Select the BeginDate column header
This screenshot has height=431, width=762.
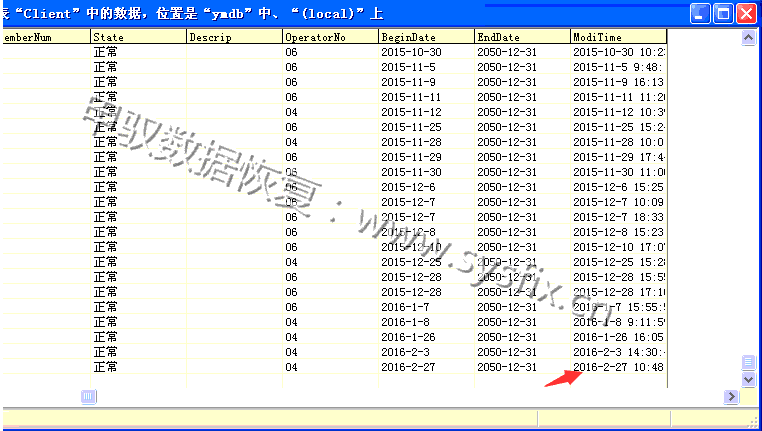(x=426, y=37)
